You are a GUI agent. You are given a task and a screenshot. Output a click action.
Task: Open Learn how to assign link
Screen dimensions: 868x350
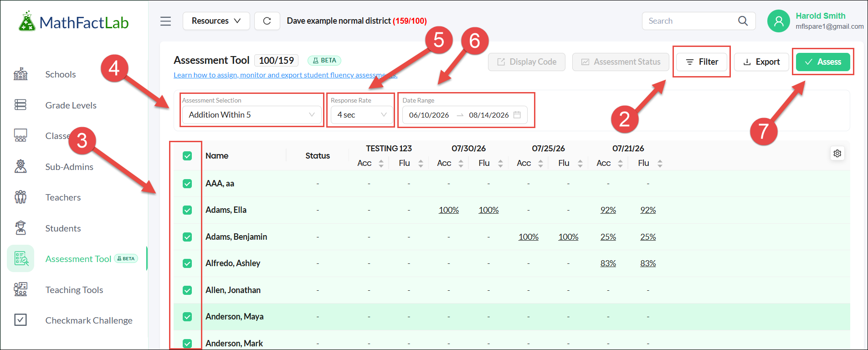(x=285, y=75)
